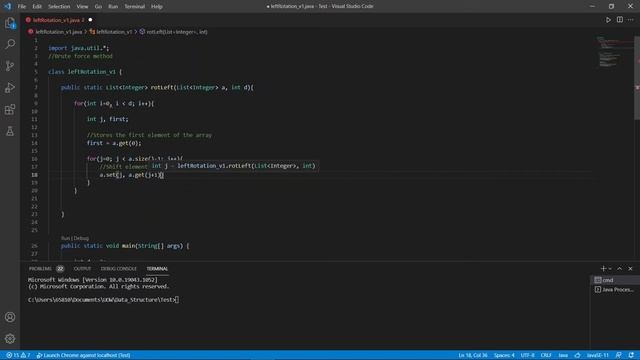Viewport: 640px width, 360px height.
Task: Go to line via Ln 18, Col 36
Action: (x=473, y=355)
